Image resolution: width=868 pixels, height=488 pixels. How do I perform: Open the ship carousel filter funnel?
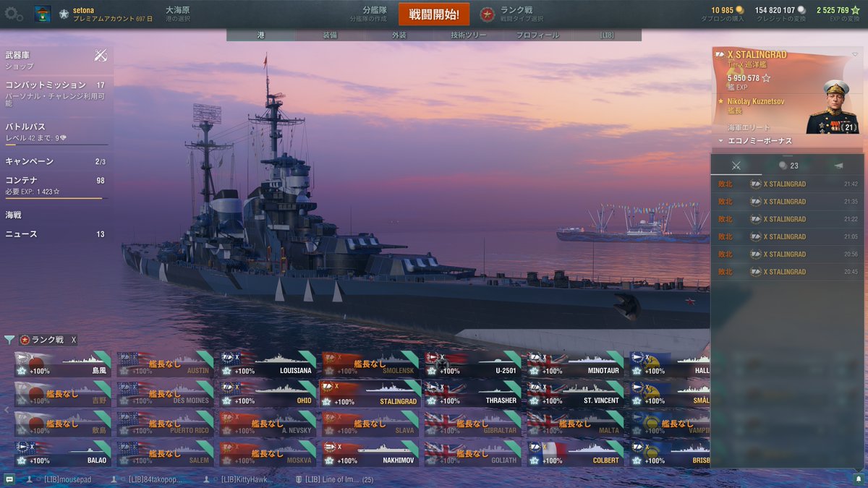click(9, 340)
